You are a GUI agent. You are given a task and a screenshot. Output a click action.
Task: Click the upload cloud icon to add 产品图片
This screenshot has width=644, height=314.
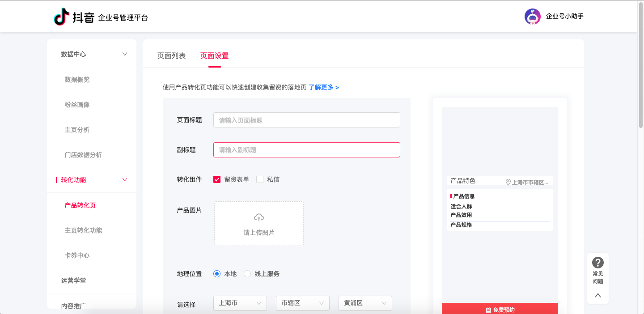click(258, 218)
